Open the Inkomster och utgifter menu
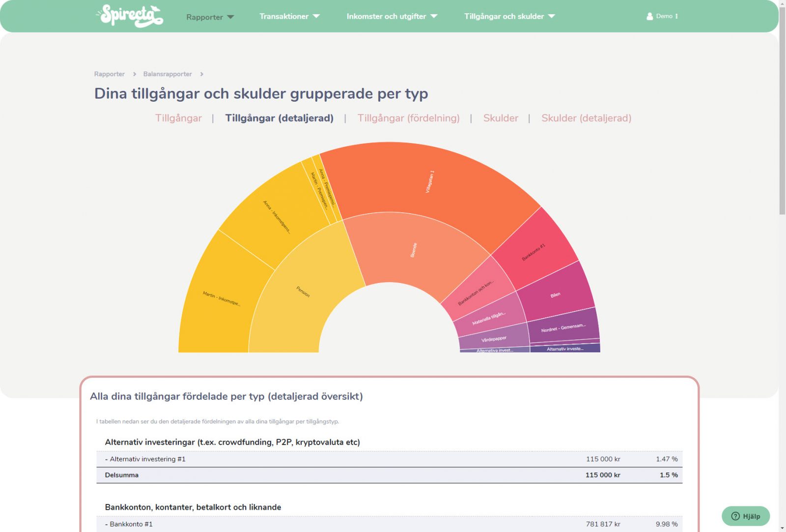This screenshot has height=532, width=786. click(x=391, y=16)
